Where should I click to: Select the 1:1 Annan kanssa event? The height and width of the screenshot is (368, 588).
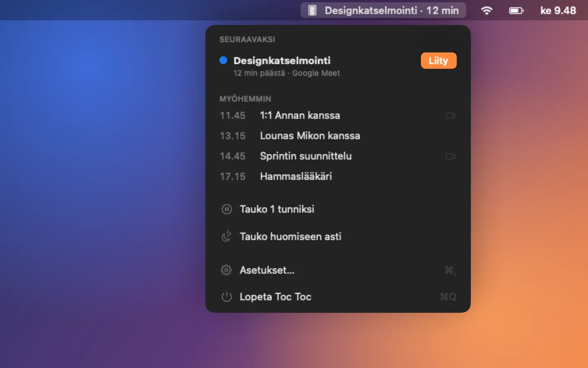[338, 116]
